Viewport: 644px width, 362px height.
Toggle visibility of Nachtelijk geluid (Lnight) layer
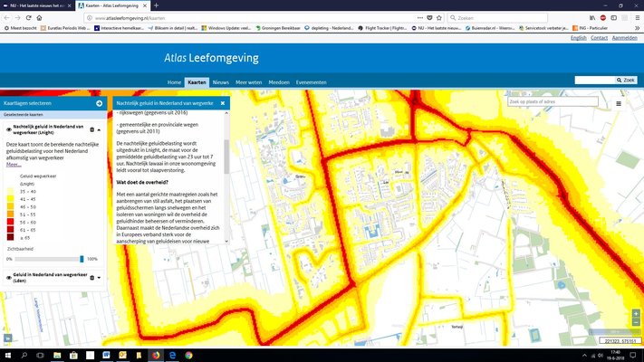9,129
